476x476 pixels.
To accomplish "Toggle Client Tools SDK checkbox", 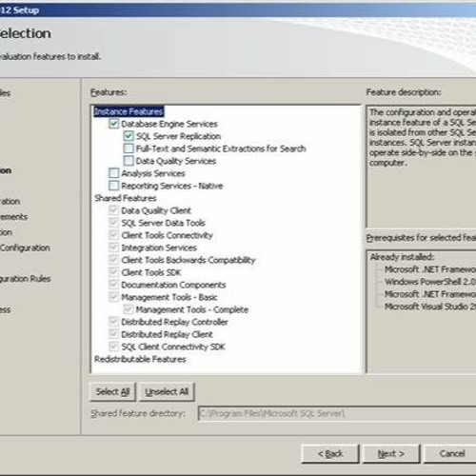I will click(113, 272).
